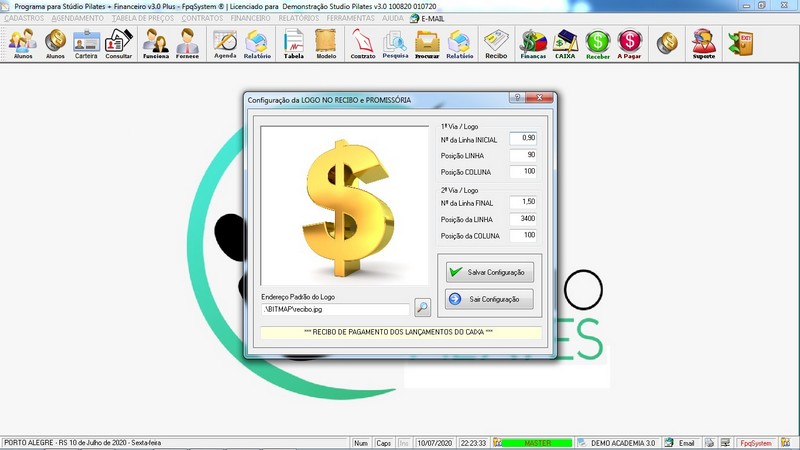Image resolution: width=800 pixels, height=450 pixels.
Task: Open the CONTRATOS menu
Action: [x=203, y=18]
